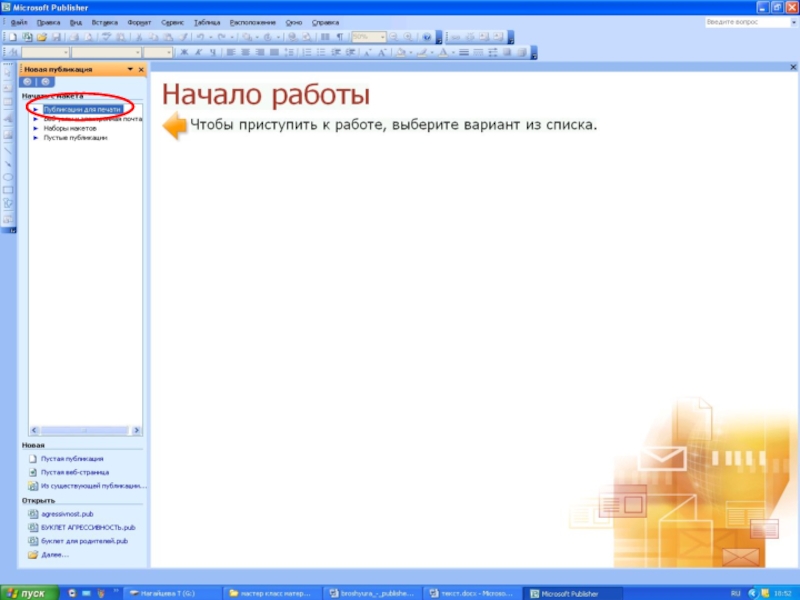Select the Oval shape tool
The width and height of the screenshot is (800, 600).
tap(8, 176)
